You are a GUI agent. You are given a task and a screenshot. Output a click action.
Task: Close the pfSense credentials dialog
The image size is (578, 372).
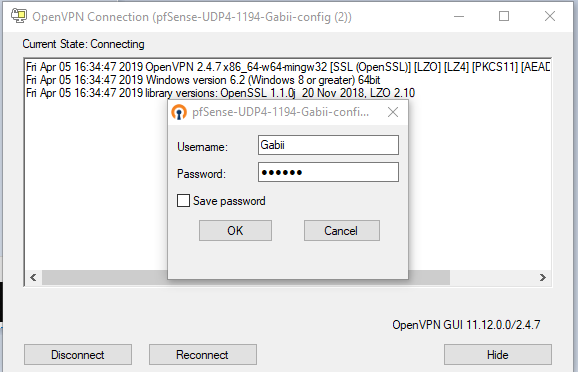[393, 112]
